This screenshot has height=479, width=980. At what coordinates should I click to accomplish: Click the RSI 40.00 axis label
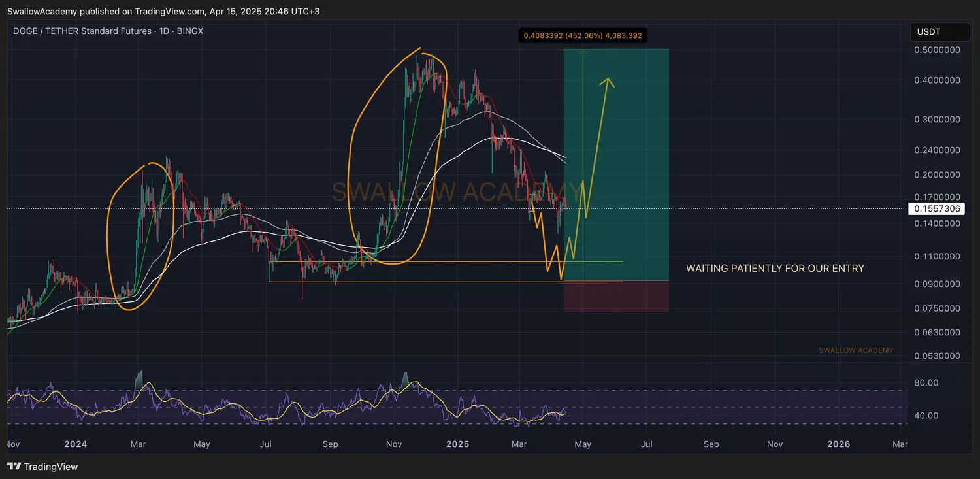(926, 416)
